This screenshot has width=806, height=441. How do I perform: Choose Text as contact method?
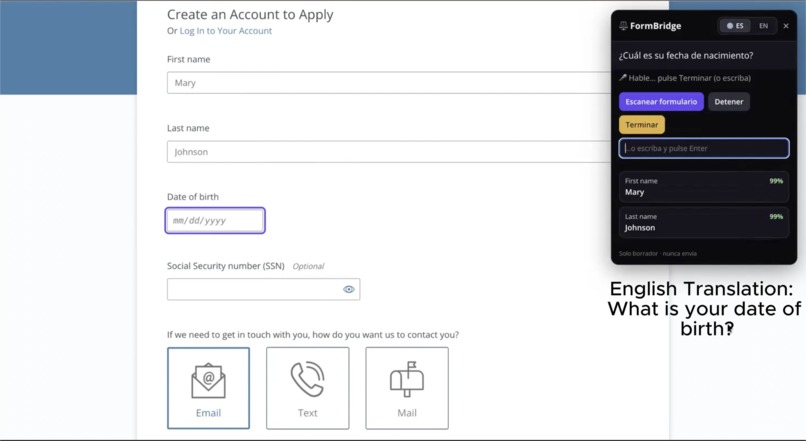pyautogui.click(x=307, y=388)
